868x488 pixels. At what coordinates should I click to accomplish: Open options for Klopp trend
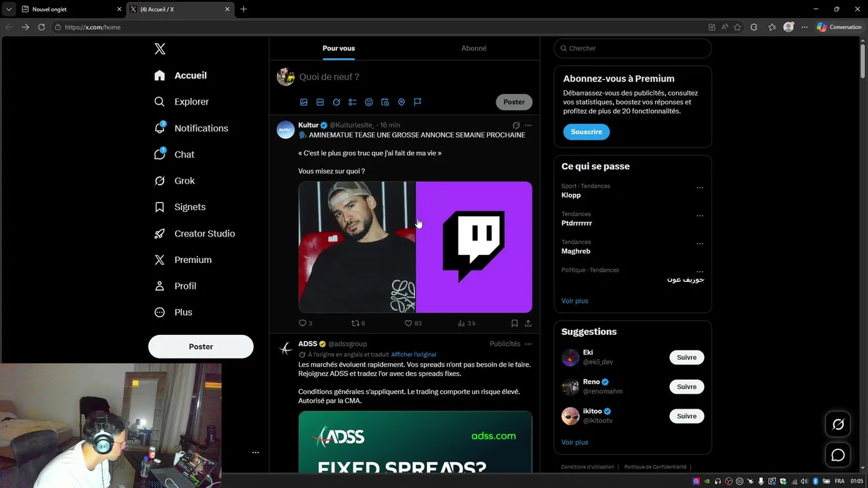(700, 188)
